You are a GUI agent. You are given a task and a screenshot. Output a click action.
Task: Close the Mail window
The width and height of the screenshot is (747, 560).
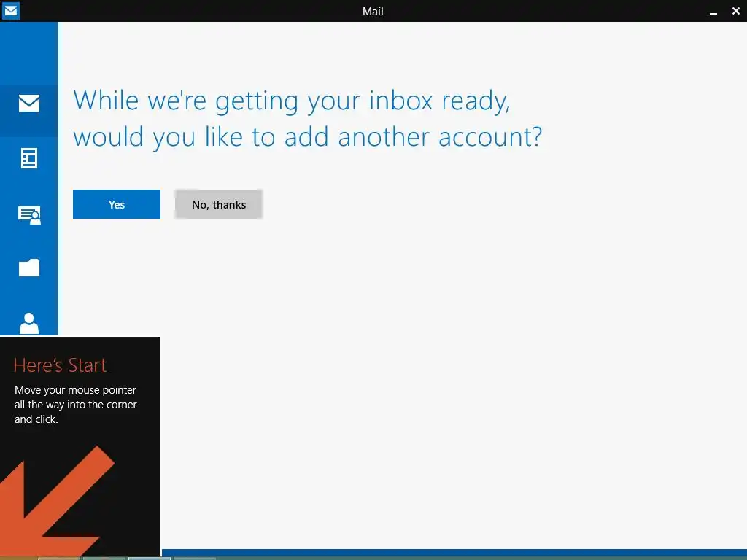(x=736, y=11)
